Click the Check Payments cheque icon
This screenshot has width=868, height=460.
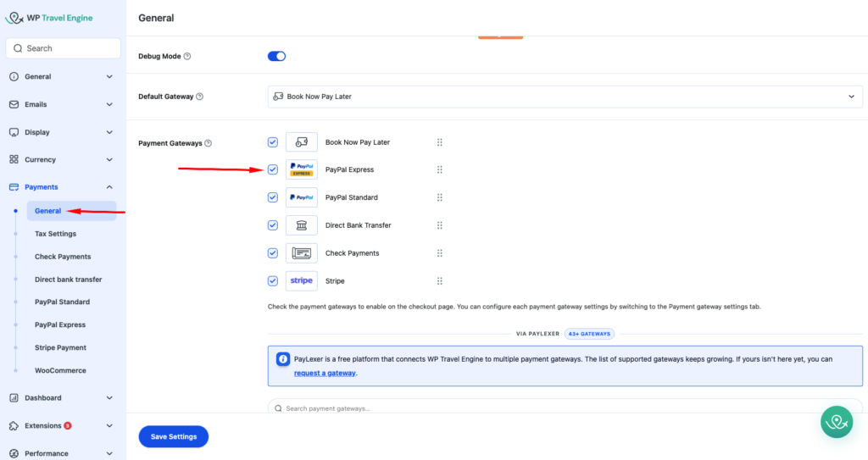click(x=302, y=253)
